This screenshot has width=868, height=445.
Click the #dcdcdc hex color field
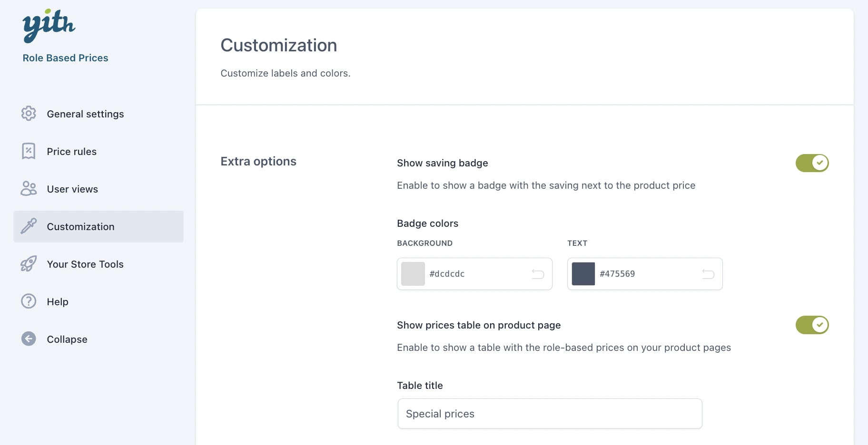click(x=476, y=274)
